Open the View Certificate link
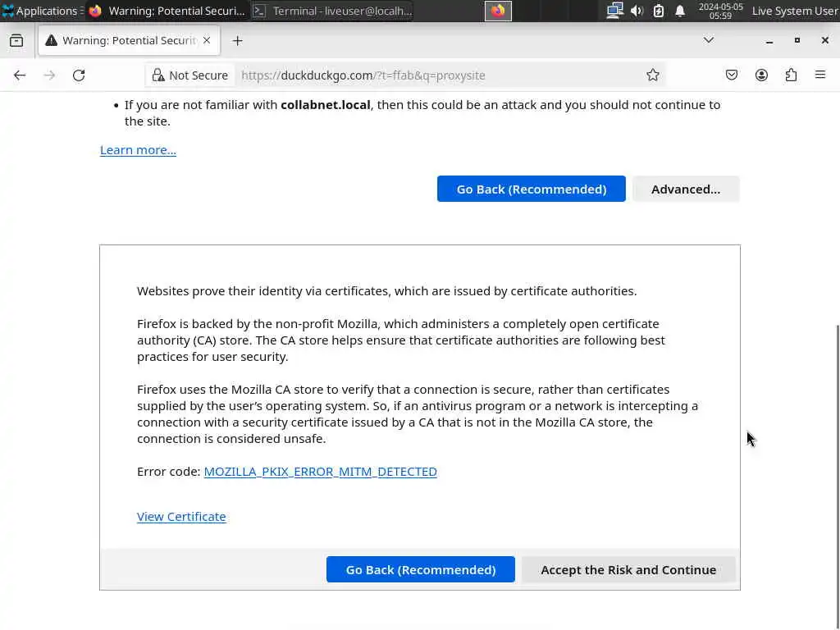Screen dimensions: 840x630 tap(181, 517)
